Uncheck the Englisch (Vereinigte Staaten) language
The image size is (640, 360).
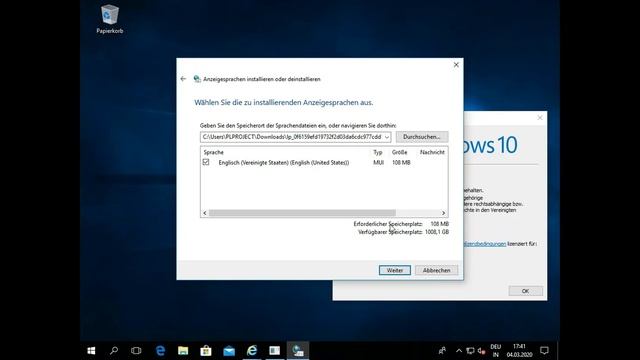[206, 162]
